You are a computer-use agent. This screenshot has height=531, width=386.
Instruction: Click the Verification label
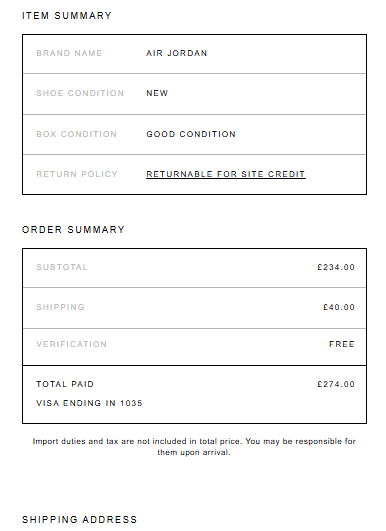(x=71, y=344)
